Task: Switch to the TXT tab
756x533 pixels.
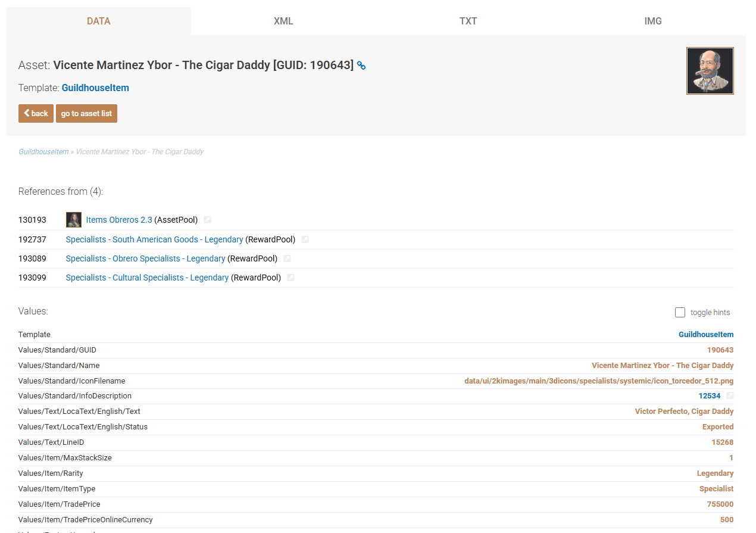Action: 468,21
